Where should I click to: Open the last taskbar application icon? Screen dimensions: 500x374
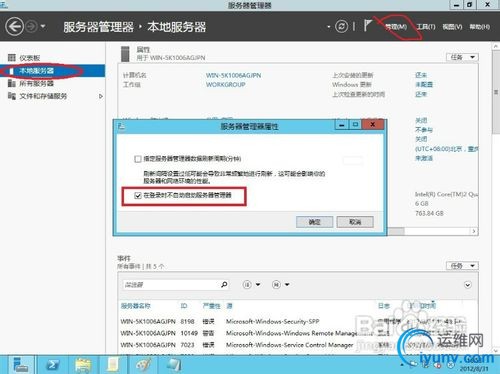click(174, 365)
